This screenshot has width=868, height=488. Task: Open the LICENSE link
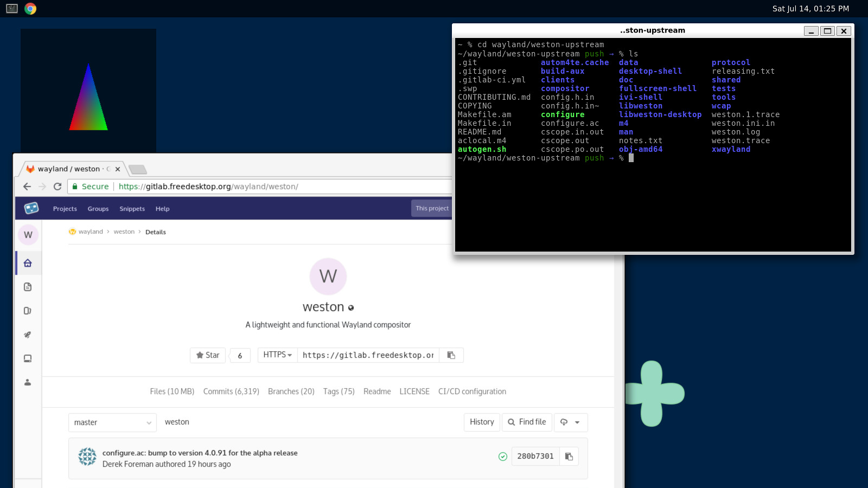click(x=414, y=391)
